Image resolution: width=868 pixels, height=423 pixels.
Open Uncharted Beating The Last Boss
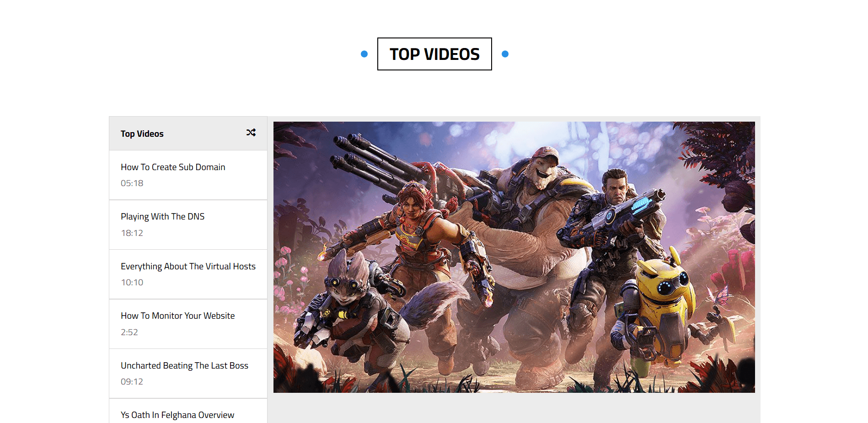pos(184,366)
